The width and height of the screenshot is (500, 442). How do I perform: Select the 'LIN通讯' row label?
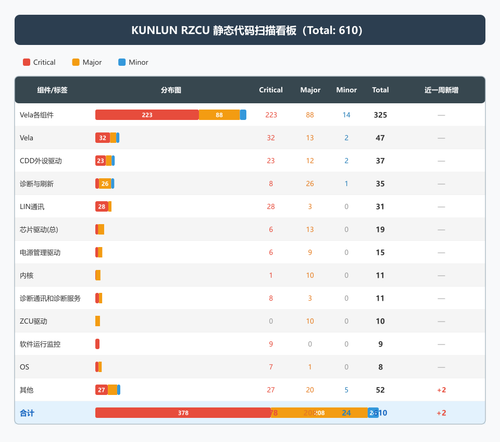(32, 207)
